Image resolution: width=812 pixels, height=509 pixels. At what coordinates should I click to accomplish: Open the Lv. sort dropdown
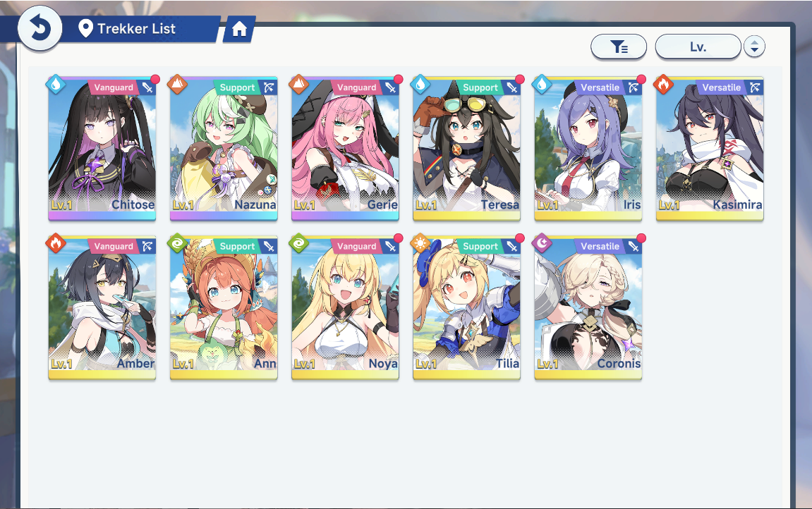[698, 47]
